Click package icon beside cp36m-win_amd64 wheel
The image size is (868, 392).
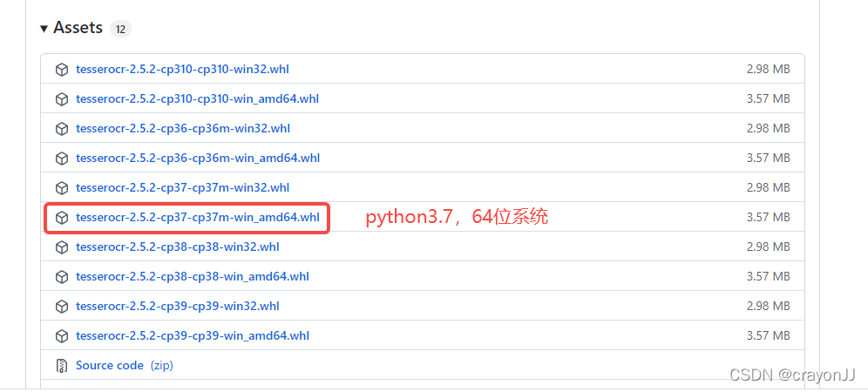(62, 159)
